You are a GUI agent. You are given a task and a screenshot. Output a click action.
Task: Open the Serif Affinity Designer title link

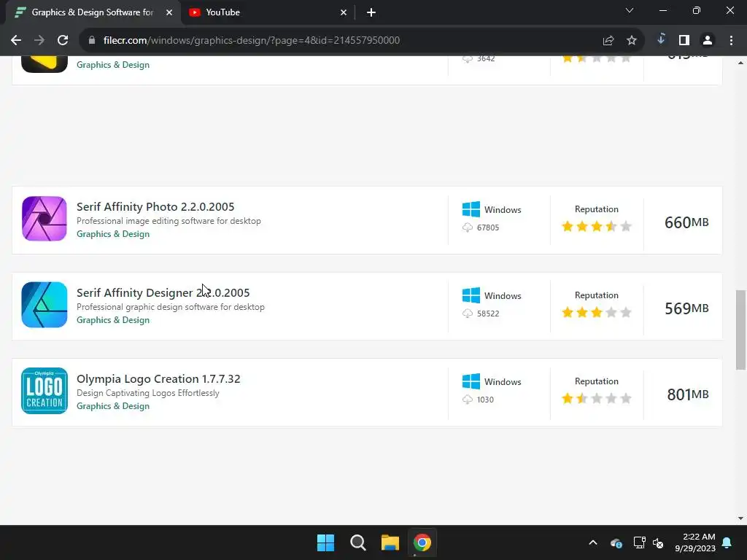[163, 292]
